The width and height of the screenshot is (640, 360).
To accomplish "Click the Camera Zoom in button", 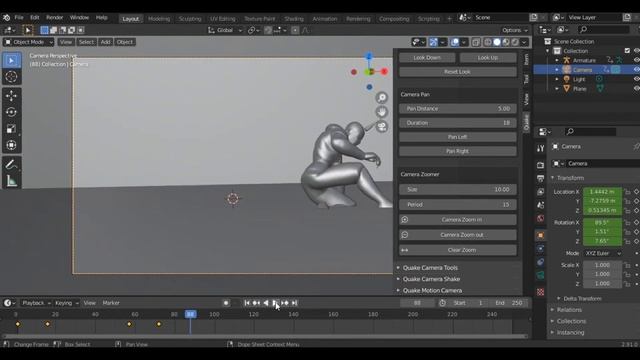I will 458,220.
